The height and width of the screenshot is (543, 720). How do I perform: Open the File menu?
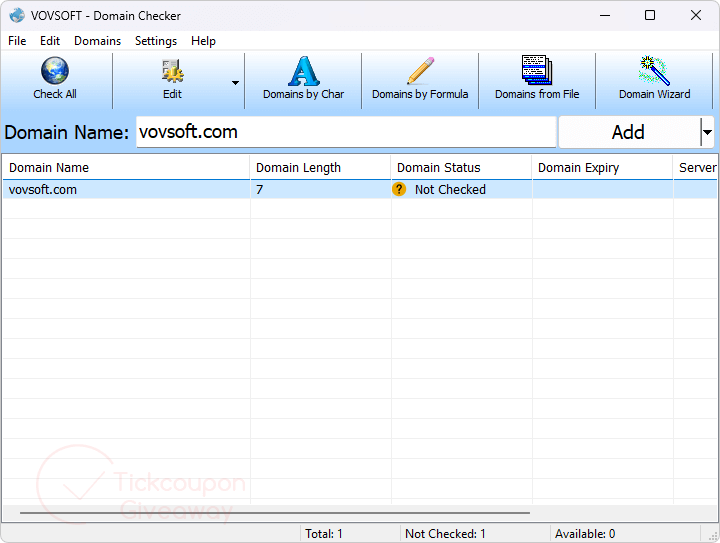[x=17, y=41]
